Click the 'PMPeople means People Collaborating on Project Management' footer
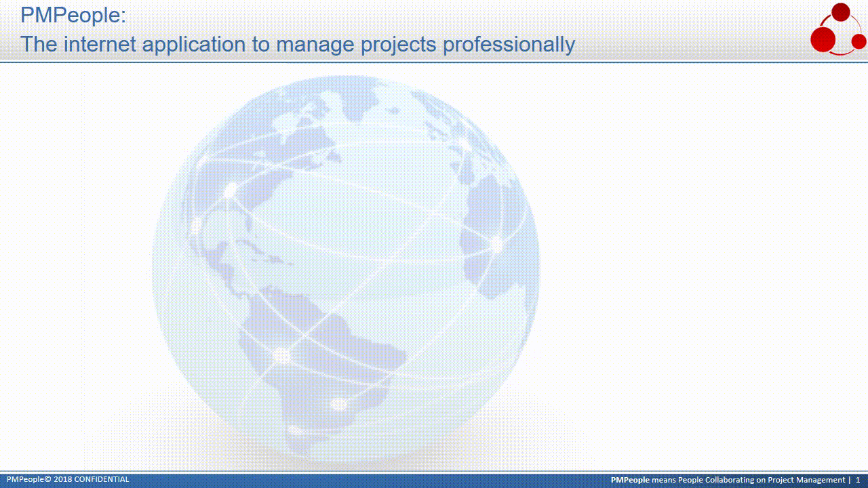 [728, 480]
